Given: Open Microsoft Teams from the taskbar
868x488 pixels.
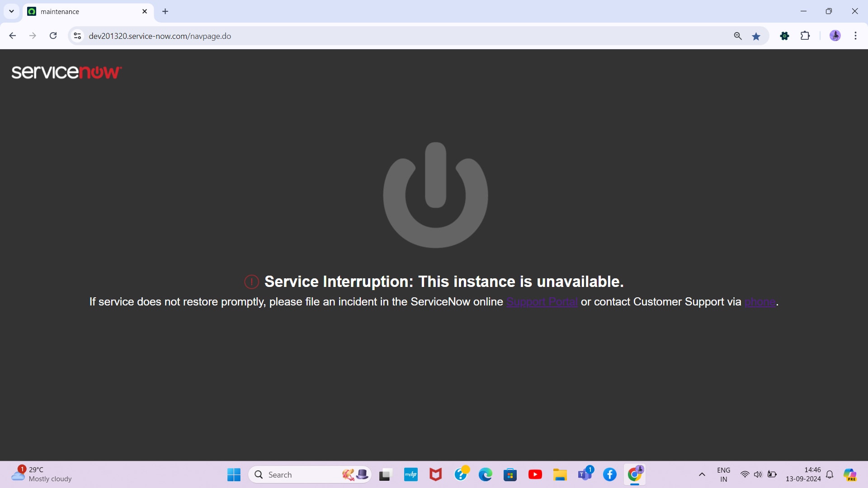Looking at the screenshot, I should 585,474.
